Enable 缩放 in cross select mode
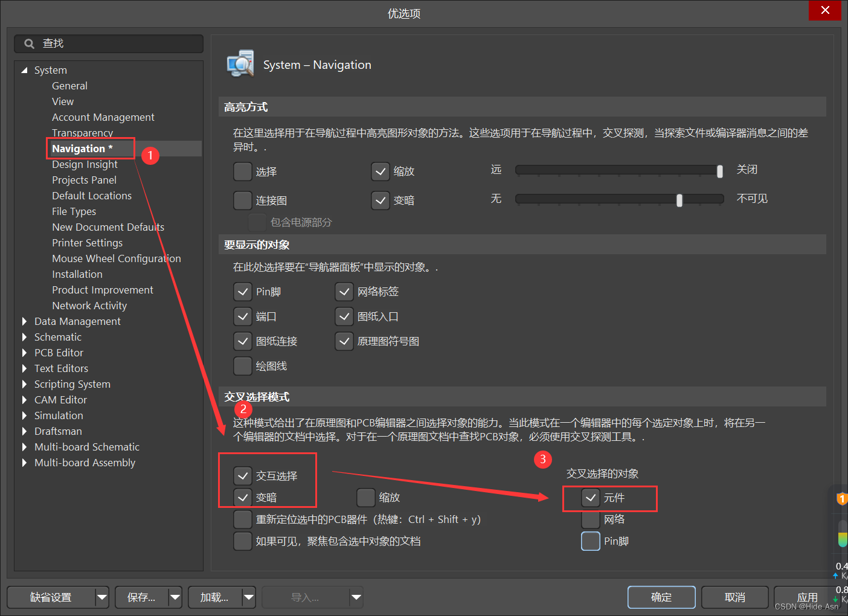 [x=366, y=498]
